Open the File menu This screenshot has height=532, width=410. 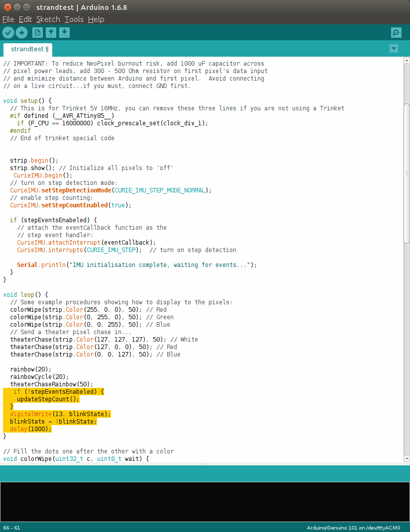coord(8,19)
